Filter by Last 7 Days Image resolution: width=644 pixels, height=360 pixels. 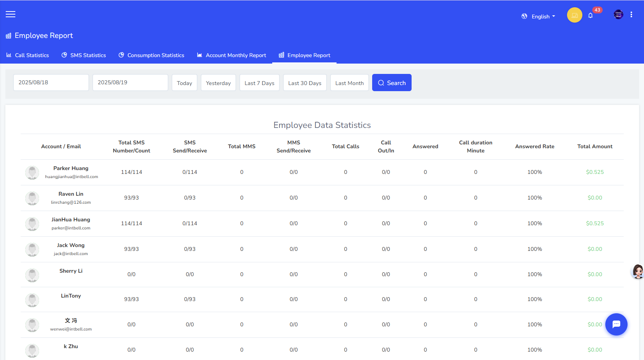pyautogui.click(x=259, y=83)
